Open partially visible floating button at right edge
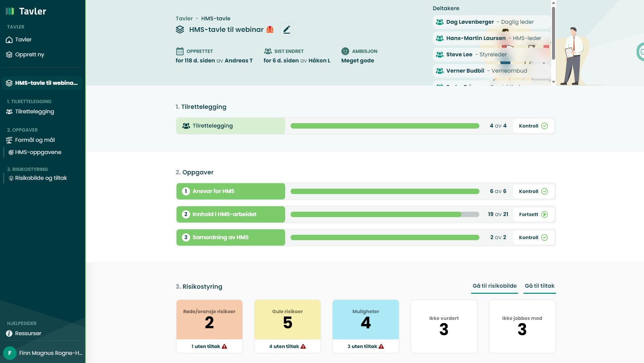The image size is (644, 363). [x=641, y=52]
